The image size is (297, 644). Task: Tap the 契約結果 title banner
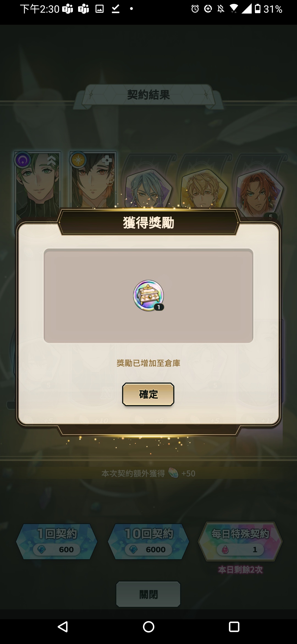click(x=148, y=95)
